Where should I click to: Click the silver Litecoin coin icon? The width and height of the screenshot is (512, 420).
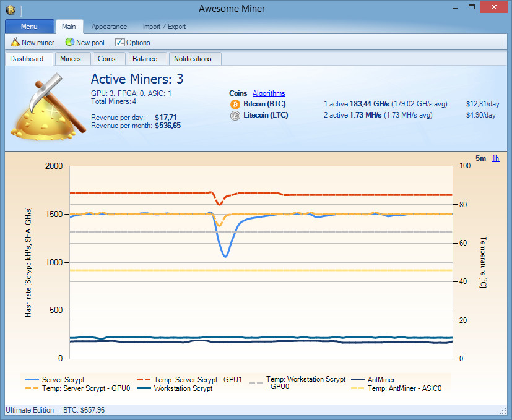point(235,116)
